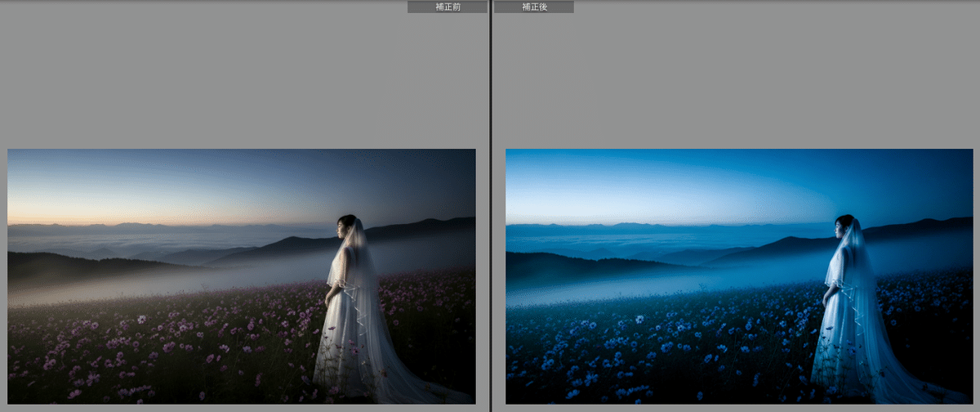Click the 補正前 (Before) label
This screenshot has width=980, height=412.
447,7
